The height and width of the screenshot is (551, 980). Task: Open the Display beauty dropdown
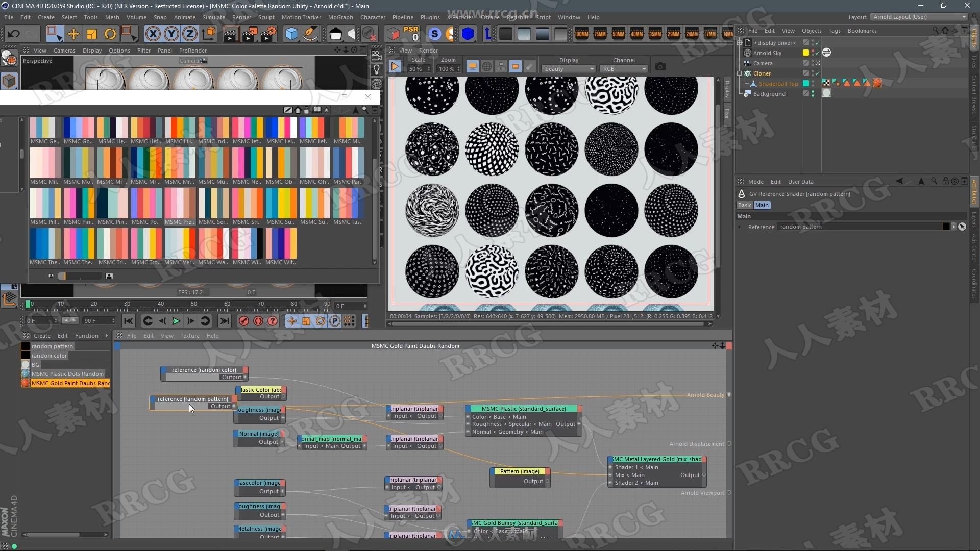click(569, 69)
